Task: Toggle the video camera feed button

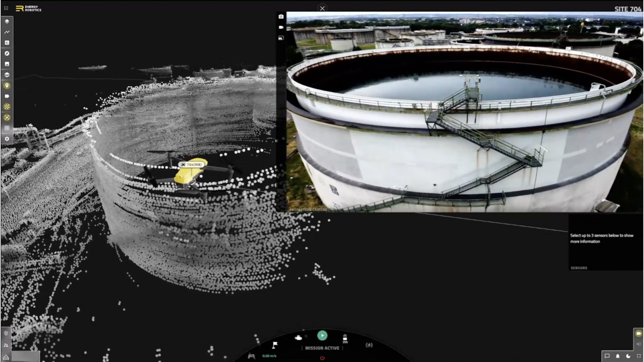Action: (638, 333)
